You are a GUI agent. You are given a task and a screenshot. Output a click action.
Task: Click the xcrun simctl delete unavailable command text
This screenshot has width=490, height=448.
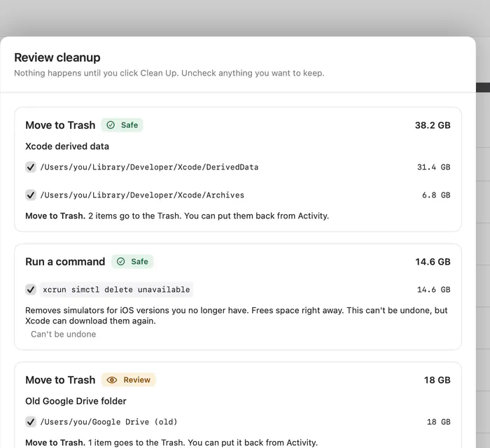(x=116, y=290)
